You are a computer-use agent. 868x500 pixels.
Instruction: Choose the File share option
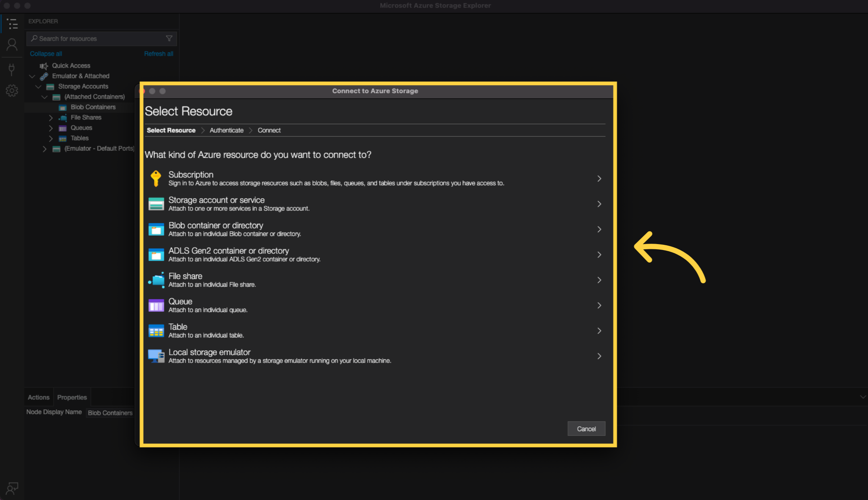click(185, 276)
